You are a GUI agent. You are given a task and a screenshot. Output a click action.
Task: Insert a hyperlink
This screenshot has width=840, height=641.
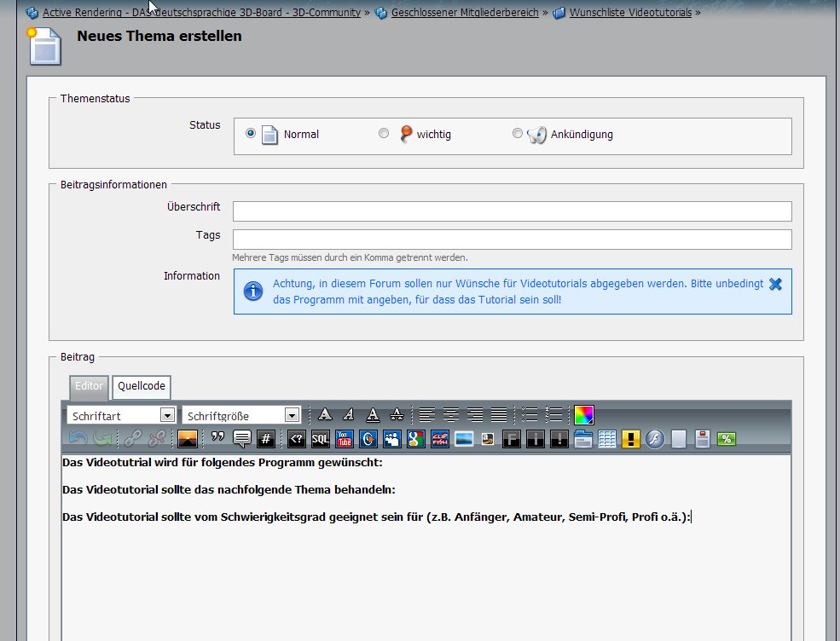(x=132, y=439)
